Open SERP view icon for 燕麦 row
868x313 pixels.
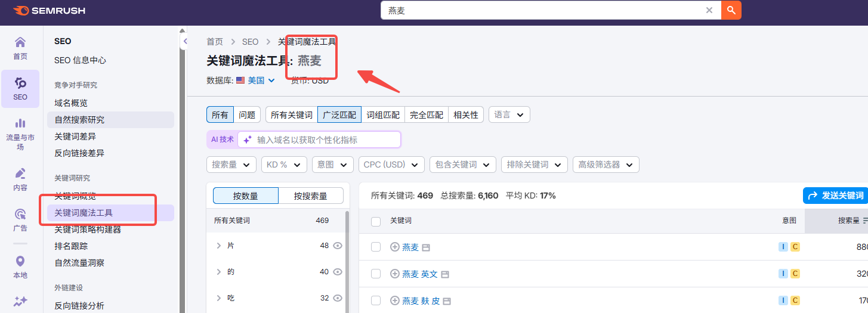pos(426,247)
